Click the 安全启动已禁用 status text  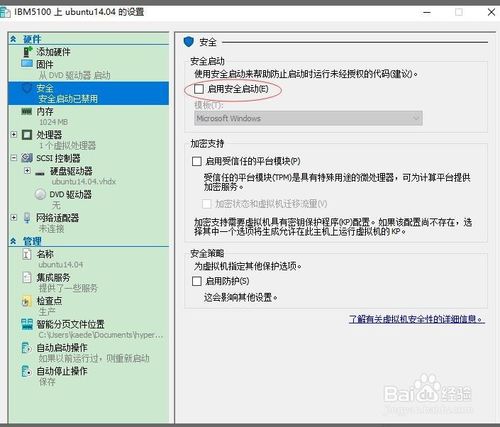(68, 99)
